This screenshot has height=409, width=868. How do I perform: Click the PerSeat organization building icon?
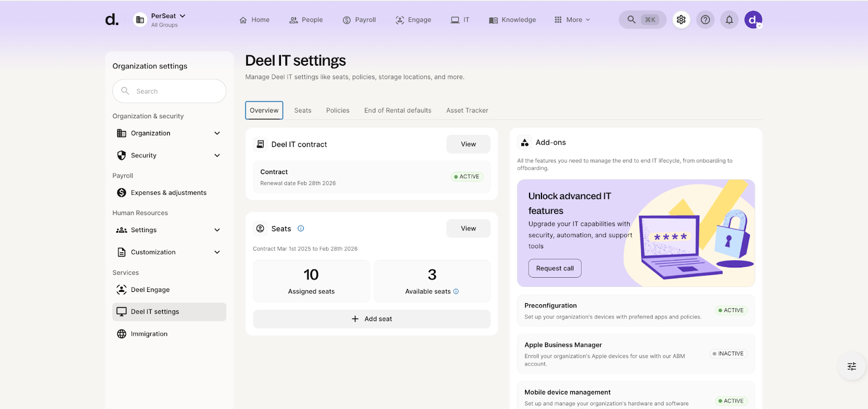point(140,20)
